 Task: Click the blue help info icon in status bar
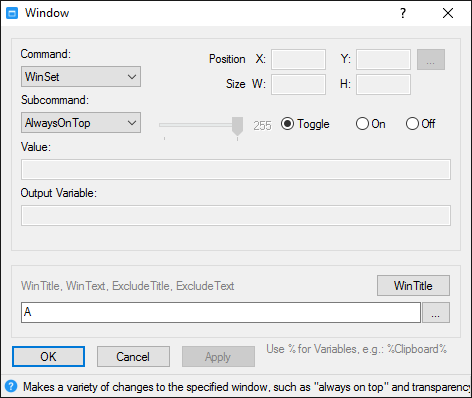click(x=11, y=386)
